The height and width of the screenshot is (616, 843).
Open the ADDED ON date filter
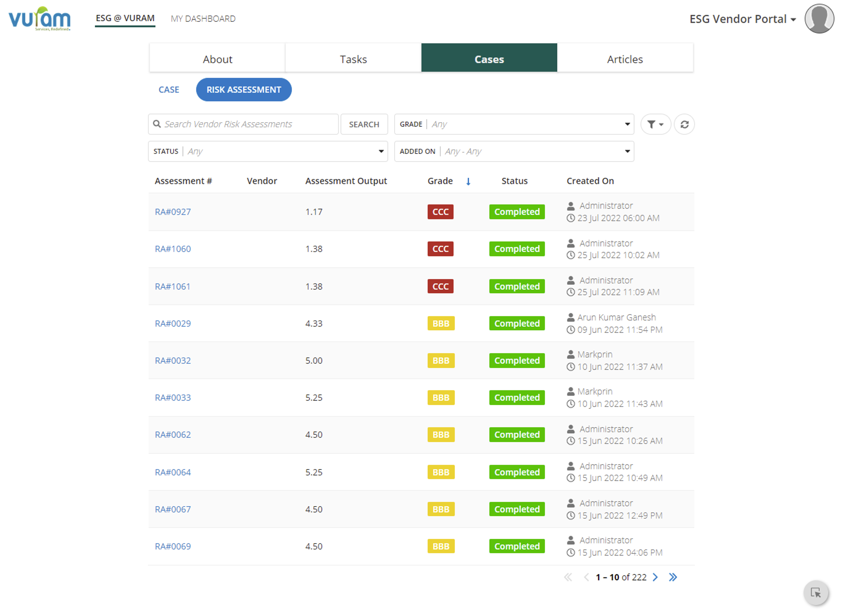[514, 151]
